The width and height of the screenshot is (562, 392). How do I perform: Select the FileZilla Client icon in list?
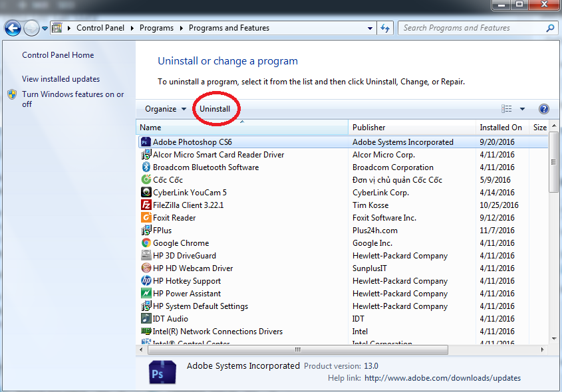pos(146,205)
